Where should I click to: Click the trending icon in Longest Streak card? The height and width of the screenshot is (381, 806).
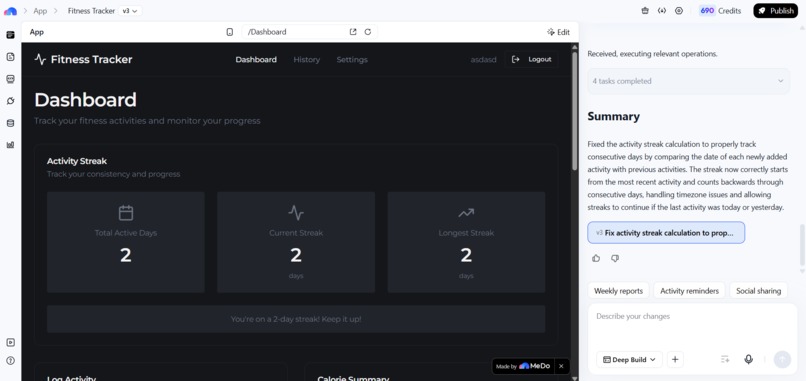click(x=466, y=213)
